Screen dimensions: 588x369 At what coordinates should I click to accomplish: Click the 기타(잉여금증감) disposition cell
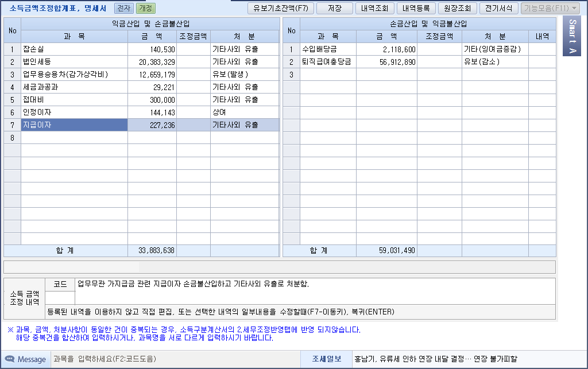[x=496, y=49]
